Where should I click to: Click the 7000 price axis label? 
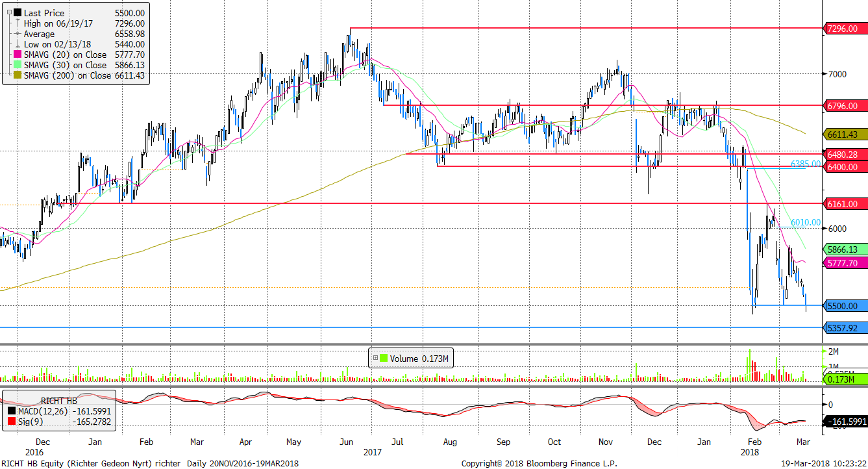836,74
